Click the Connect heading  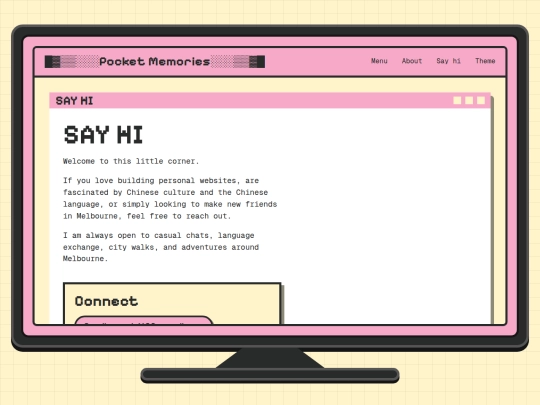[106, 301]
